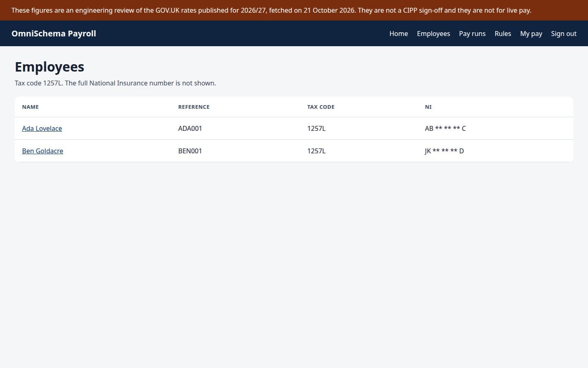
Task: Click the masked NI number JK ** ** ** D
Action: coord(444,151)
